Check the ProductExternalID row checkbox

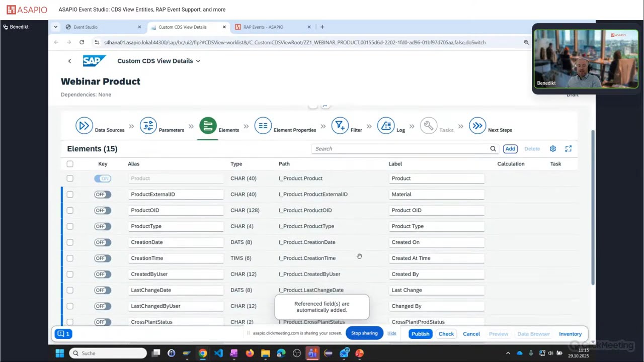(70, 195)
